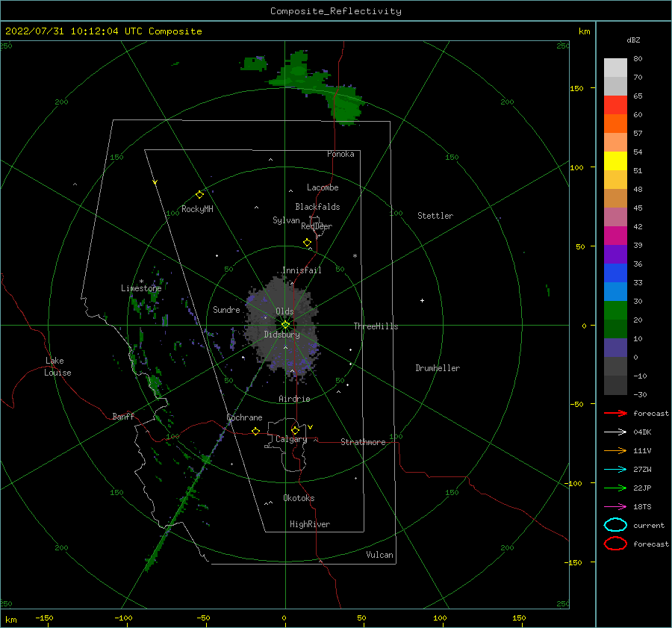
Task: Click the Okotoks label
Action: tap(299, 498)
